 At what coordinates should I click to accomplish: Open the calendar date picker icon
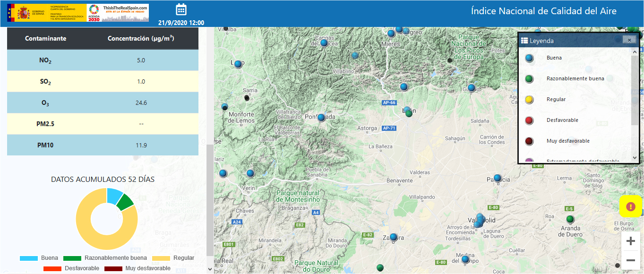pos(181,9)
